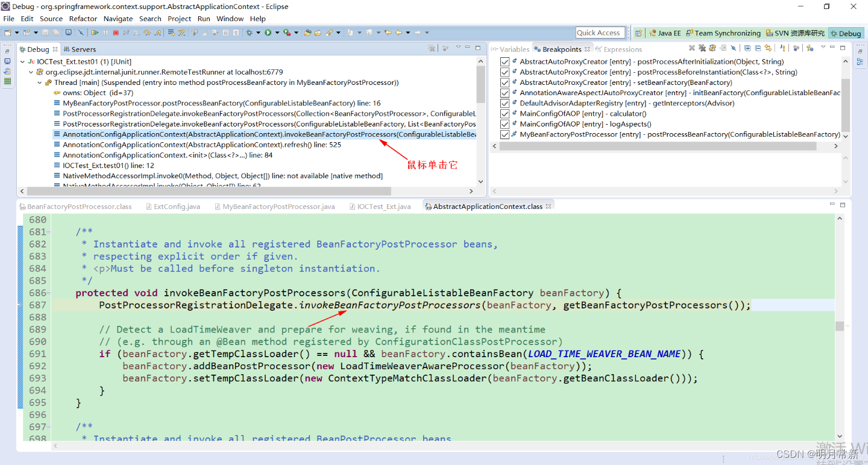
Task: Uncheck MyBeanFactoryPostProcessor breakpoint checkbox
Action: [505, 134]
